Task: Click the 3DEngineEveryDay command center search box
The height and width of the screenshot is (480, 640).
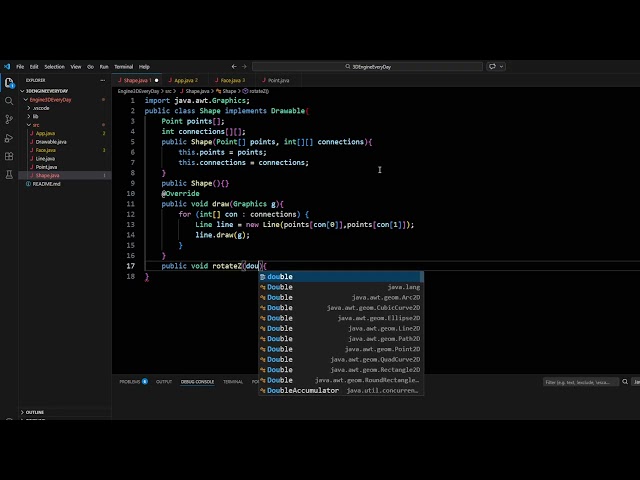Action: [367, 67]
